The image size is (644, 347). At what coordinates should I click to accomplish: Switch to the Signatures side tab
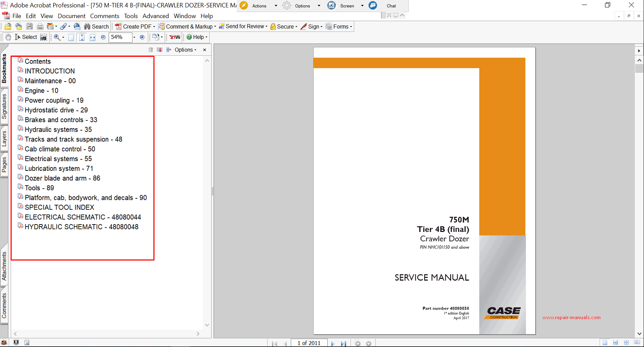[4, 106]
